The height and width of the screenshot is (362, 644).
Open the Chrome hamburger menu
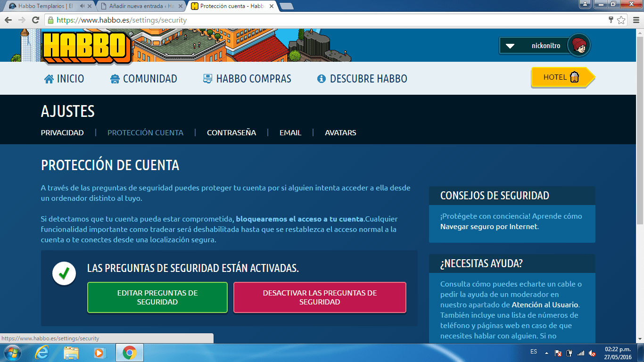pos(636,20)
